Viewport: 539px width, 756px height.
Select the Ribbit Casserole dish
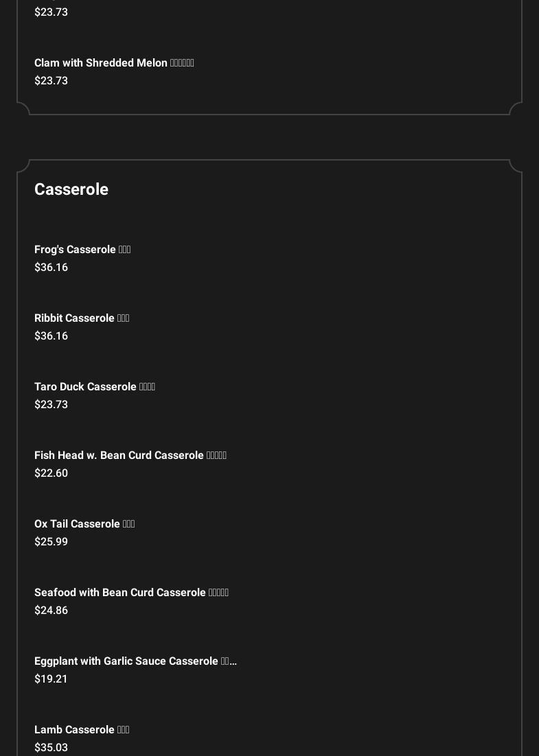82,318
